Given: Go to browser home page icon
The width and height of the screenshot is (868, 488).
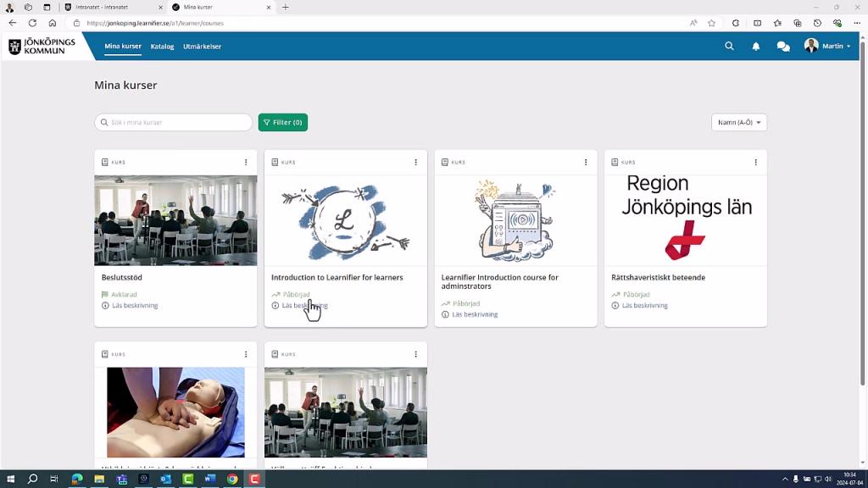Looking at the screenshot, I should (53, 23).
